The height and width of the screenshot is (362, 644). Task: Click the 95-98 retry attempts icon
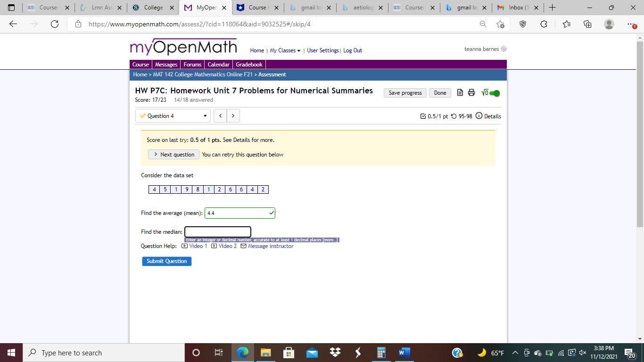coord(454,116)
